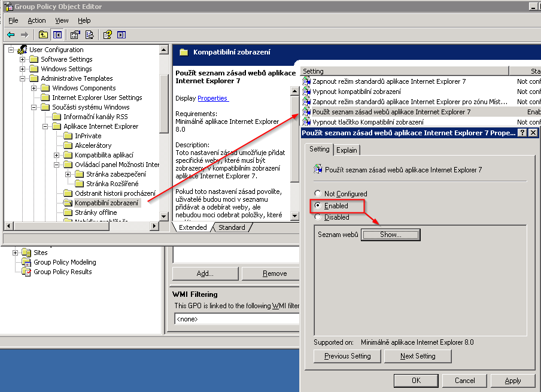Click the tree pane scroll-right arrow

point(154,226)
